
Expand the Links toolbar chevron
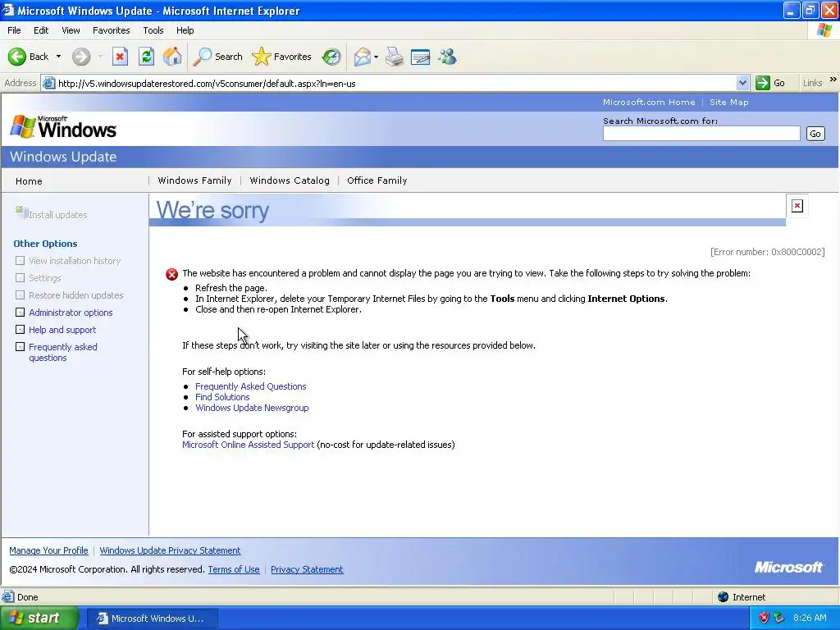833,80
